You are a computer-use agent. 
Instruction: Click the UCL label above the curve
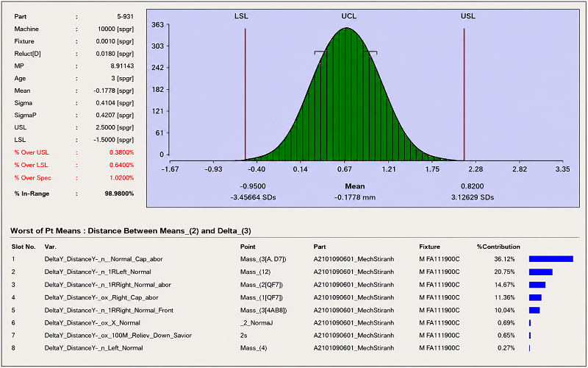348,16
